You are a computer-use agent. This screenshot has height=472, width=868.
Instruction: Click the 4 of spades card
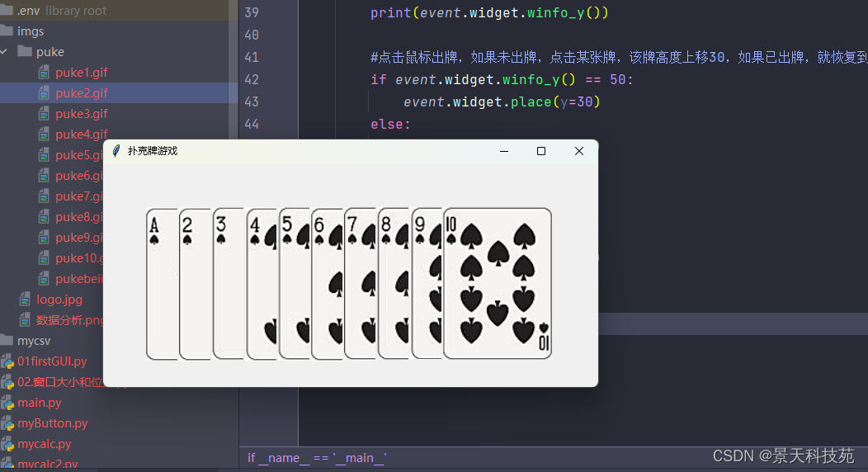pos(262,284)
